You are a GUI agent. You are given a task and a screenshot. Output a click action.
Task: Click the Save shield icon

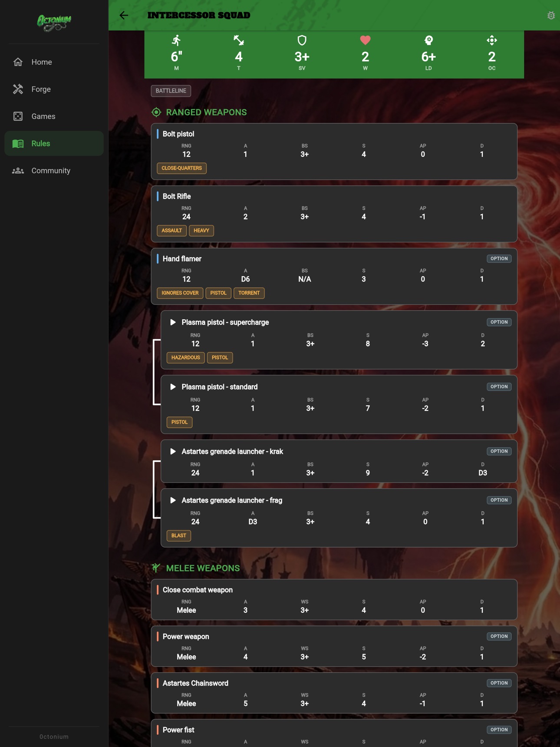click(302, 40)
